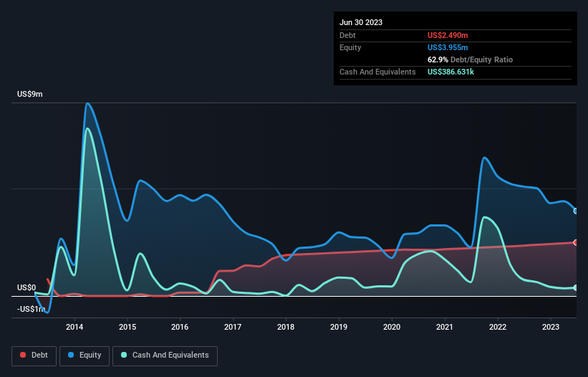
Task: Click the Debt row label in tooltip
Action: coord(347,35)
